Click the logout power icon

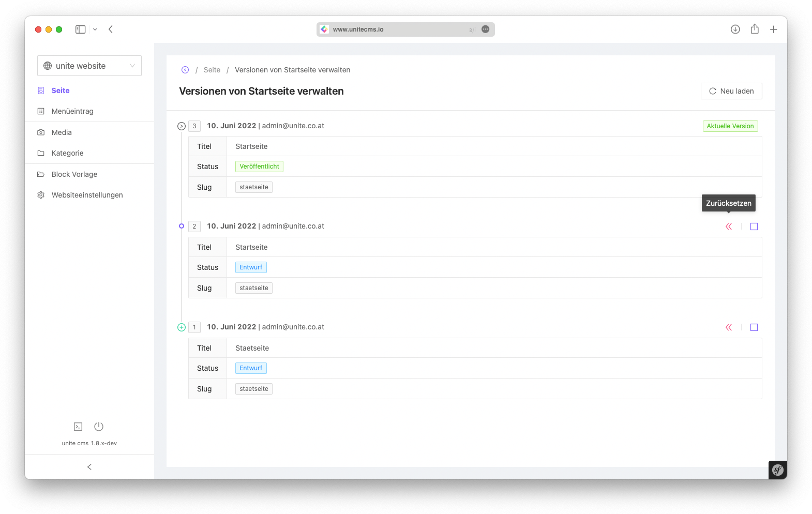point(99,427)
